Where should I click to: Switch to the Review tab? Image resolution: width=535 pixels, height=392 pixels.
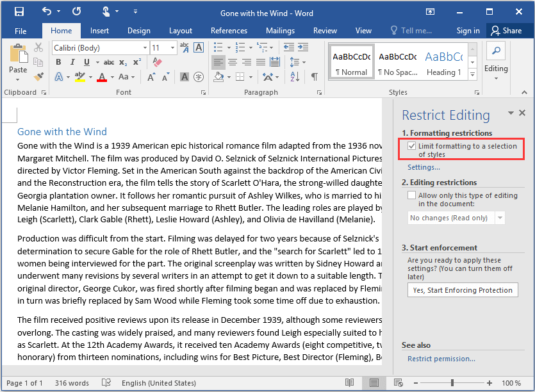pos(325,31)
